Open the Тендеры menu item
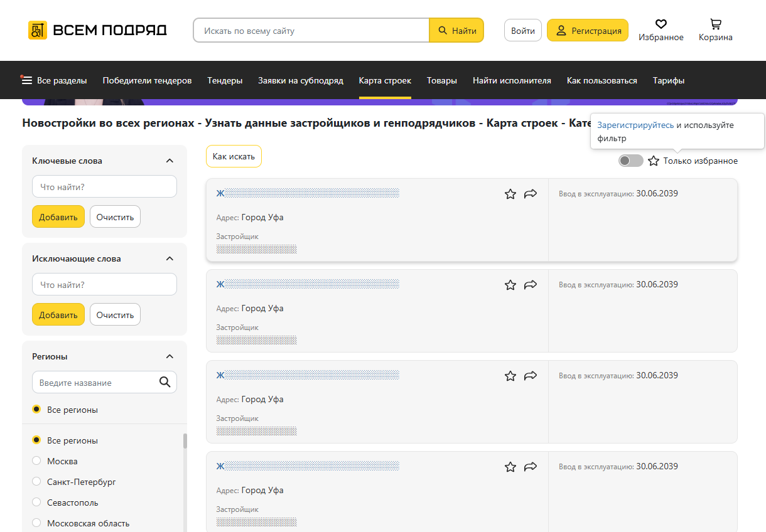766x532 pixels. 225,80
